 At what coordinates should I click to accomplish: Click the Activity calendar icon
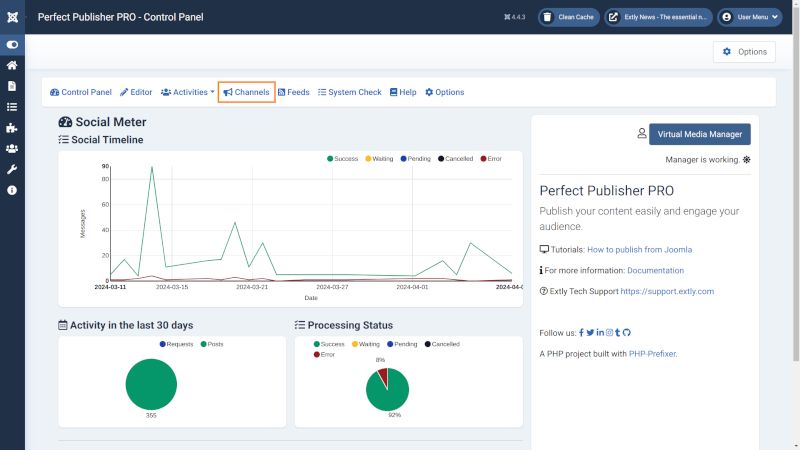pyautogui.click(x=63, y=325)
